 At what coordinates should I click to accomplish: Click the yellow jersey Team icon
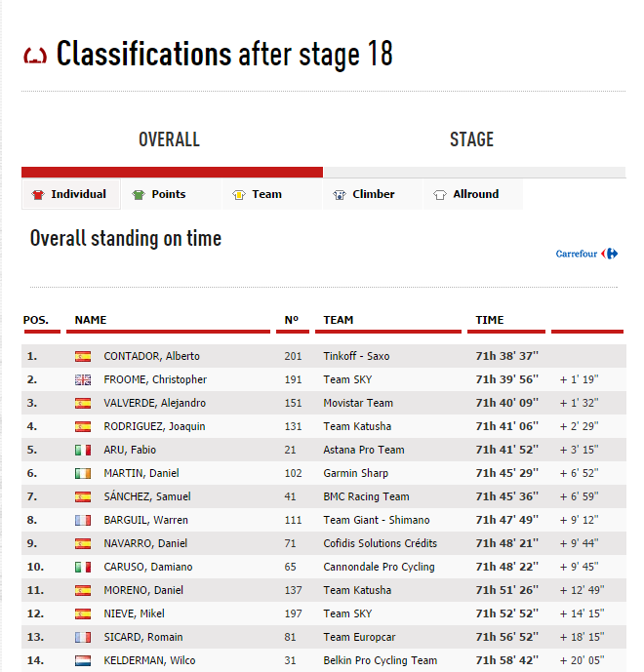(239, 195)
